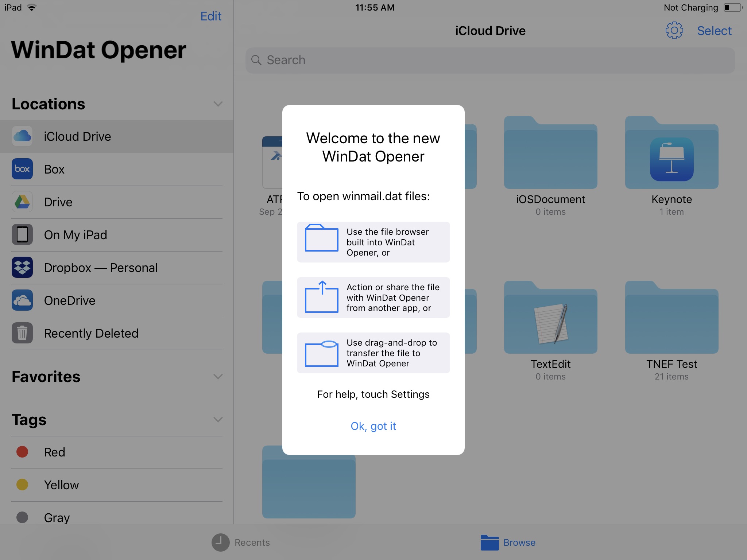Tap the share-arrow icon in welcome dialog
The width and height of the screenshot is (747, 560).
[321, 297]
